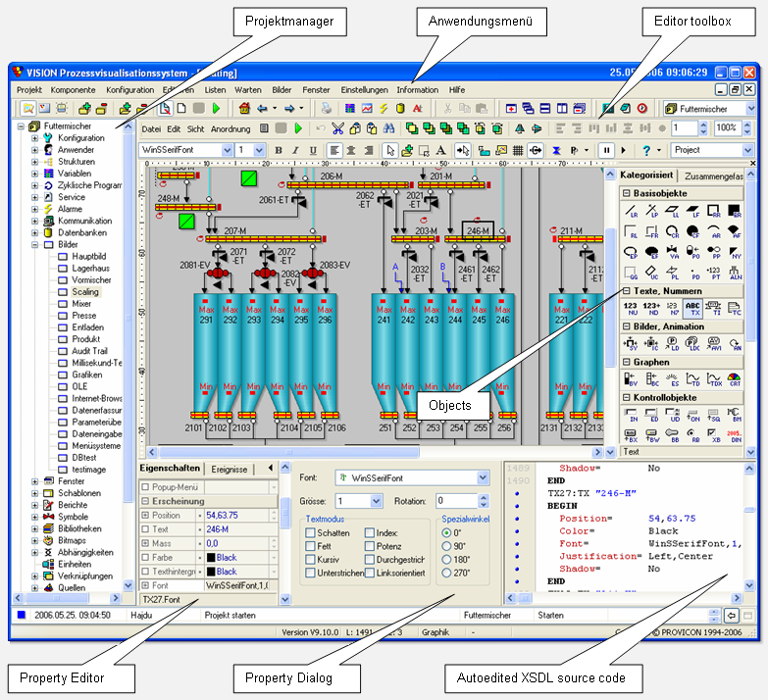
Task: Select the AVI animation object tool
Action: 712,344
